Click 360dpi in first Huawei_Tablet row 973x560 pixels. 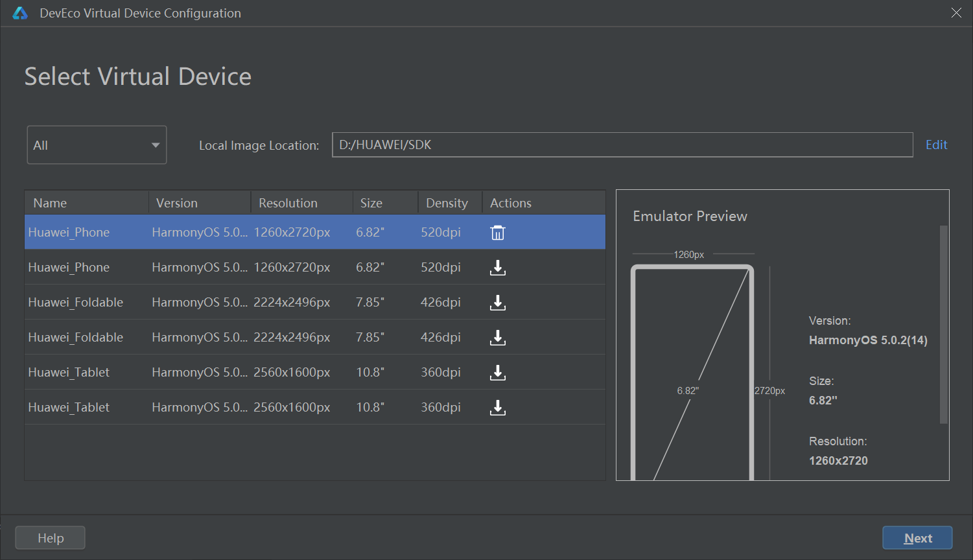click(441, 373)
